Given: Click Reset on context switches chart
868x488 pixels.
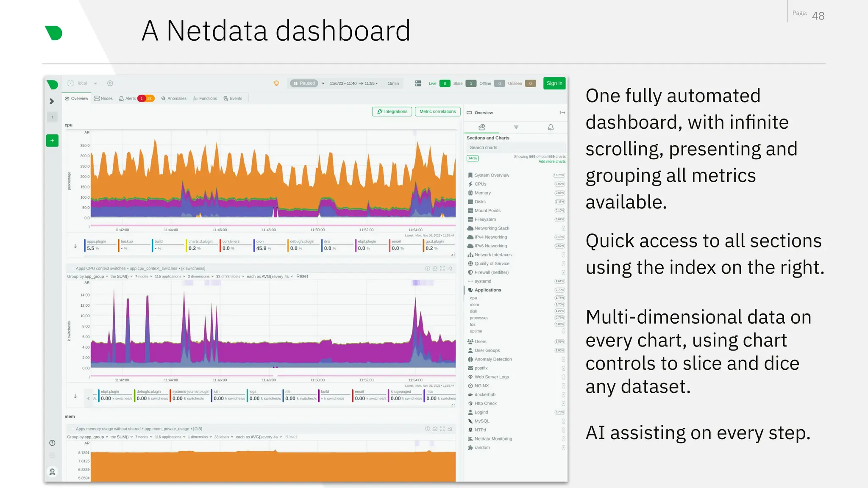Looking at the screenshot, I should pyautogui.click(x=302, y=277).
